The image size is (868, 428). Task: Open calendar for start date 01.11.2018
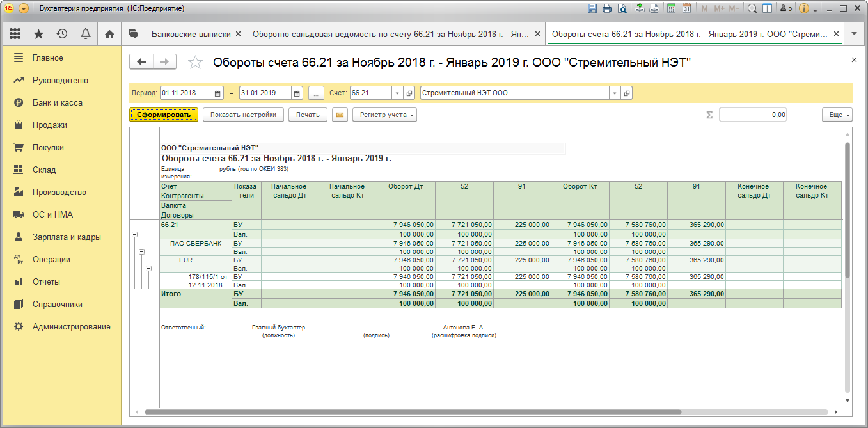217,93
